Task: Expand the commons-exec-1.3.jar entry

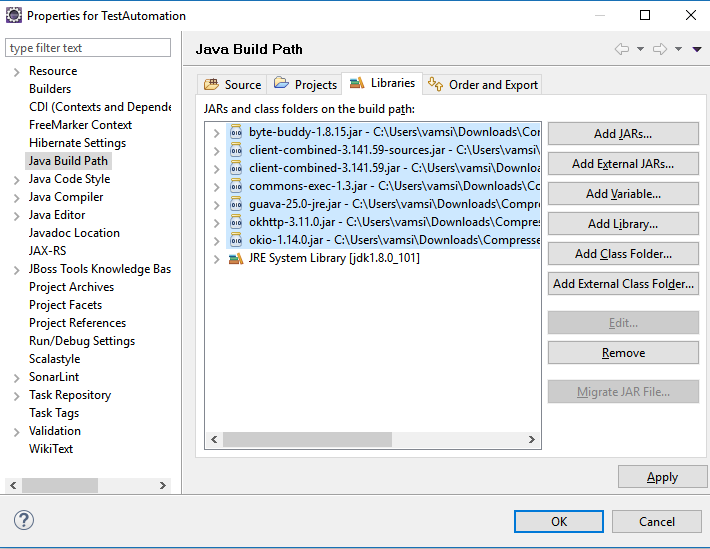Action: tap(216, 187)
